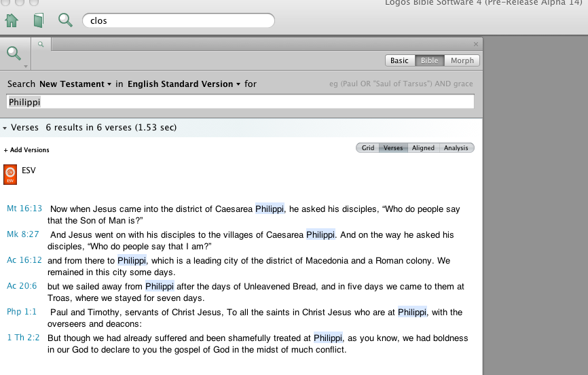
Task: Open the New Testament range dropdown
Action: pyautogui.click(x=75, y=84)
